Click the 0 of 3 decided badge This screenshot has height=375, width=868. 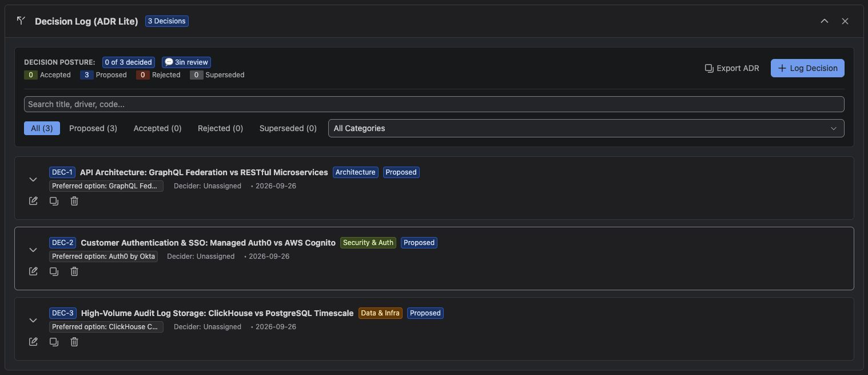click(128, 62)
